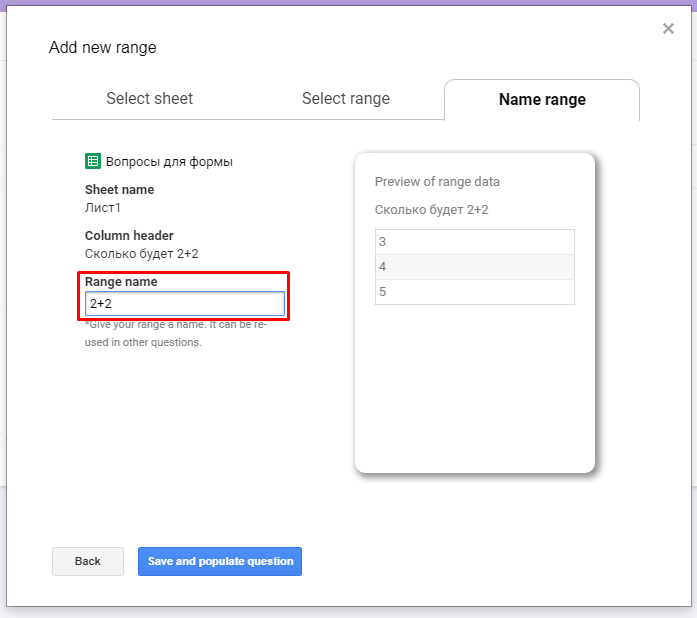
Task: Click Save and populate question
Action: 220,561
